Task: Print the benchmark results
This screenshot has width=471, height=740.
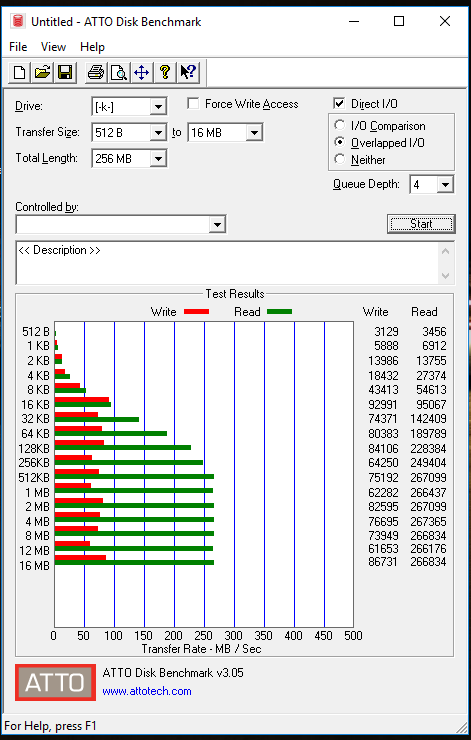Action: 96,73
